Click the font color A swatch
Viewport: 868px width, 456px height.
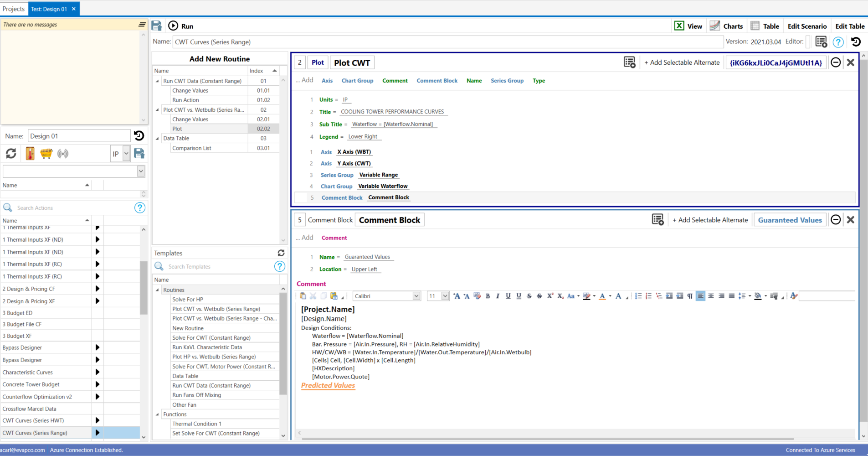click(602, 296)
